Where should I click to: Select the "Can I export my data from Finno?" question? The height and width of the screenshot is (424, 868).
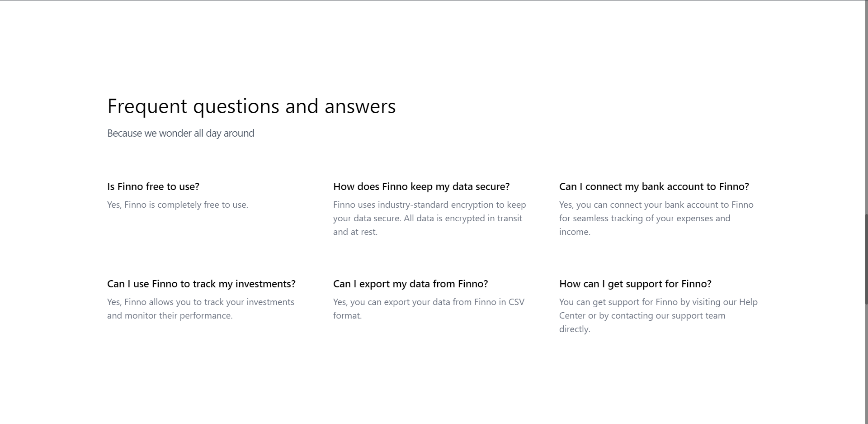pos(410,284)
